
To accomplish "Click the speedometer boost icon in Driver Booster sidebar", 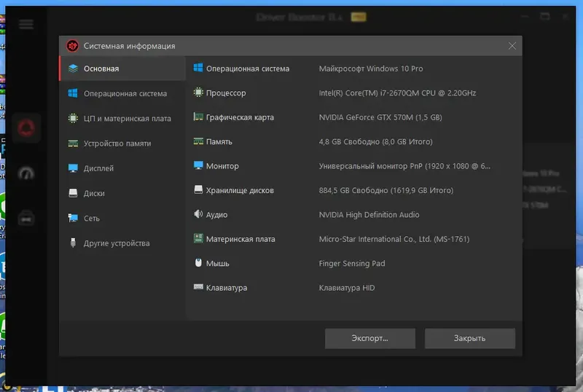I will pyautogui.click(x=26, y=173).
